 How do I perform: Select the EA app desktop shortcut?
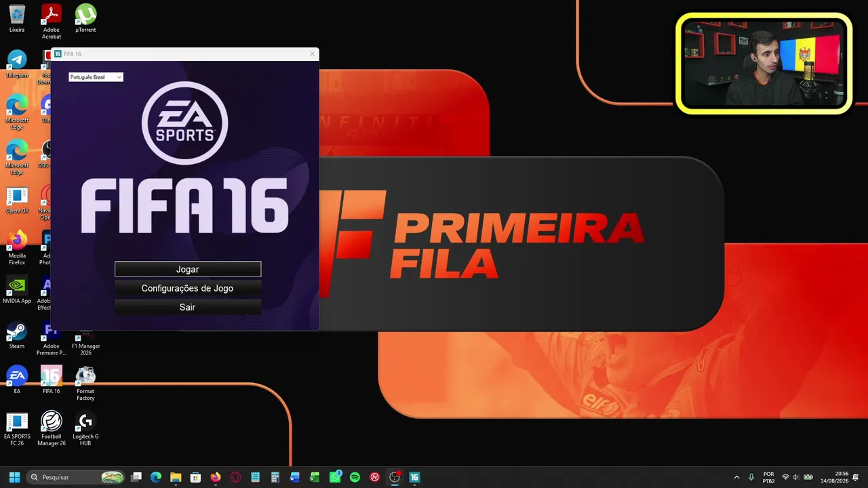pyautogui.click(x=17, y=380)
